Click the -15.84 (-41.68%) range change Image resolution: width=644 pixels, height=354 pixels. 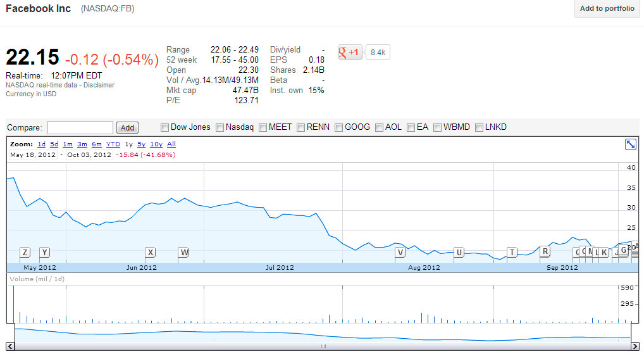coord(146,155)
